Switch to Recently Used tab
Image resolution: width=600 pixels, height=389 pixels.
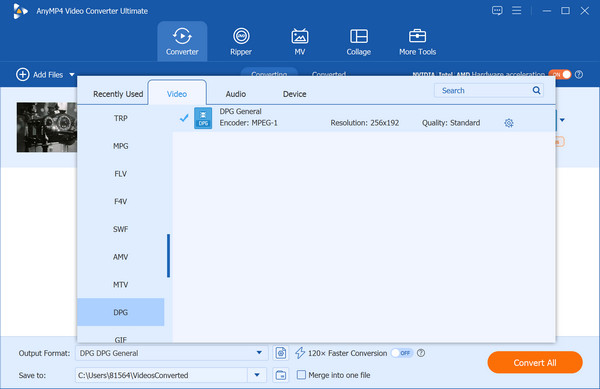(118, 94)
